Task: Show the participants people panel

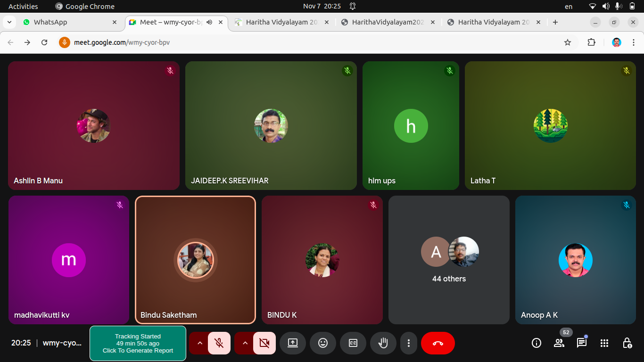Action: [559, 343]
